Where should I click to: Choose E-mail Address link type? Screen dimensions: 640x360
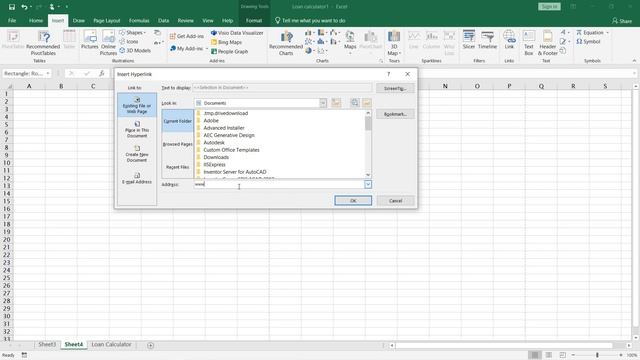pyautogui.click(x=137, y=178)
